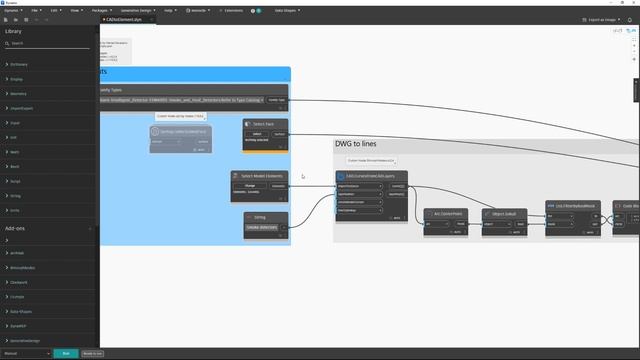Click the New file toolbar icon

[6, 20]
